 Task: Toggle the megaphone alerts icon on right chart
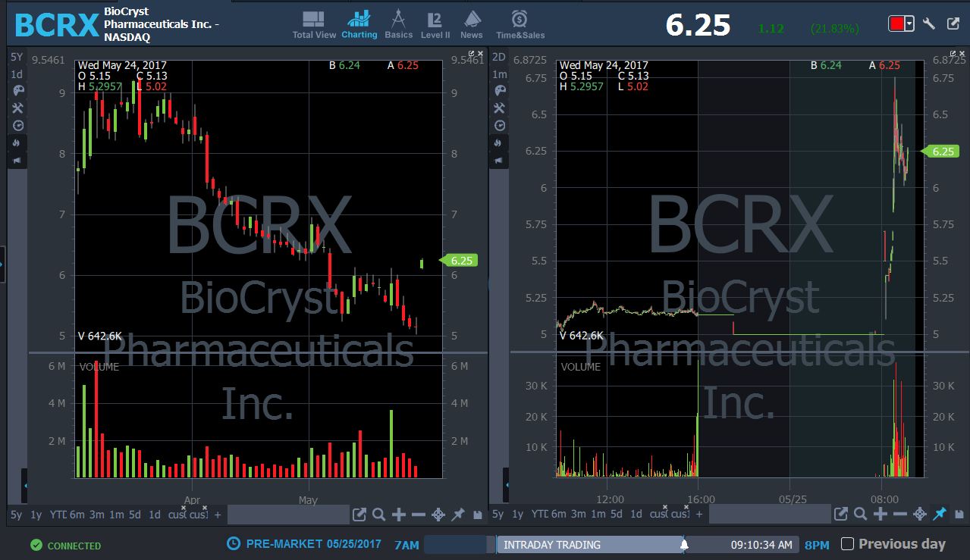tap(500, 160)
